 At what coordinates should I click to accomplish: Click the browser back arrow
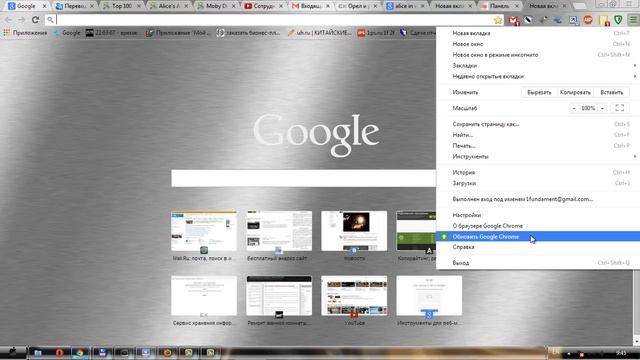[x=8, y=20]
